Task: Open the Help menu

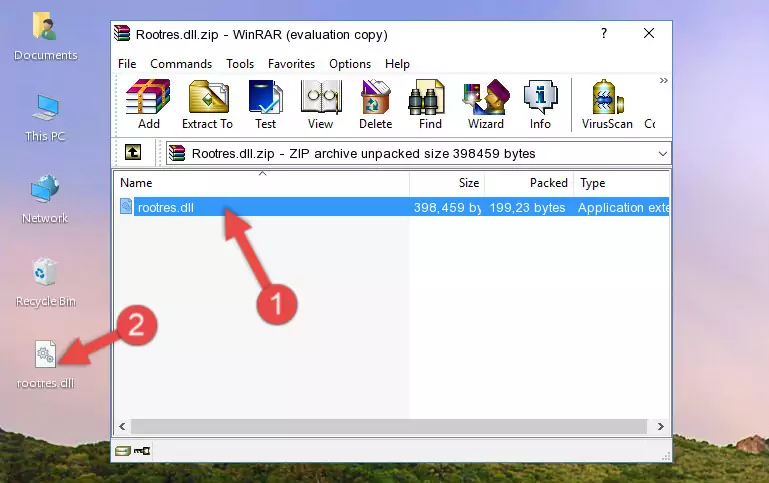Action: click(397, 64)
